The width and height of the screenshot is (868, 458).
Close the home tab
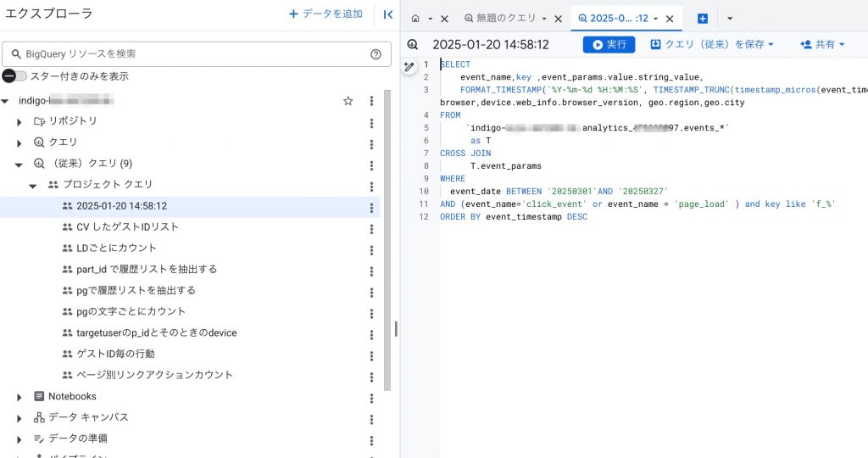click(444, 19)
